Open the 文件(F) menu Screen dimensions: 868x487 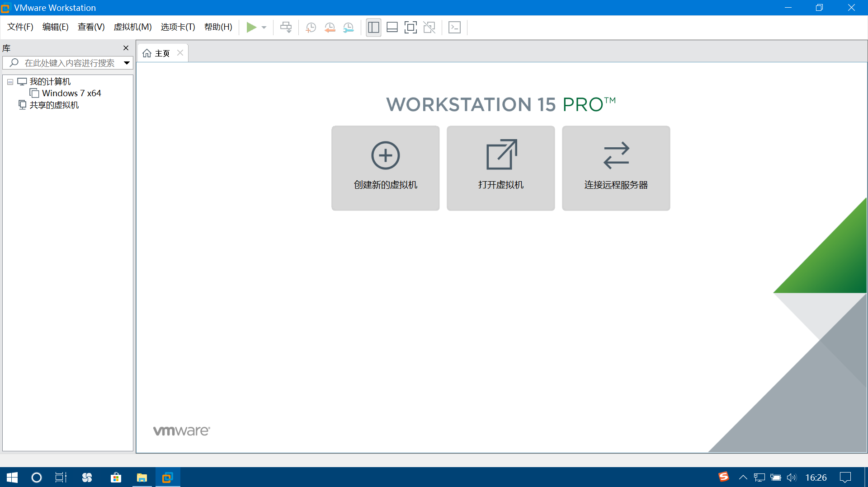(20, 27)
